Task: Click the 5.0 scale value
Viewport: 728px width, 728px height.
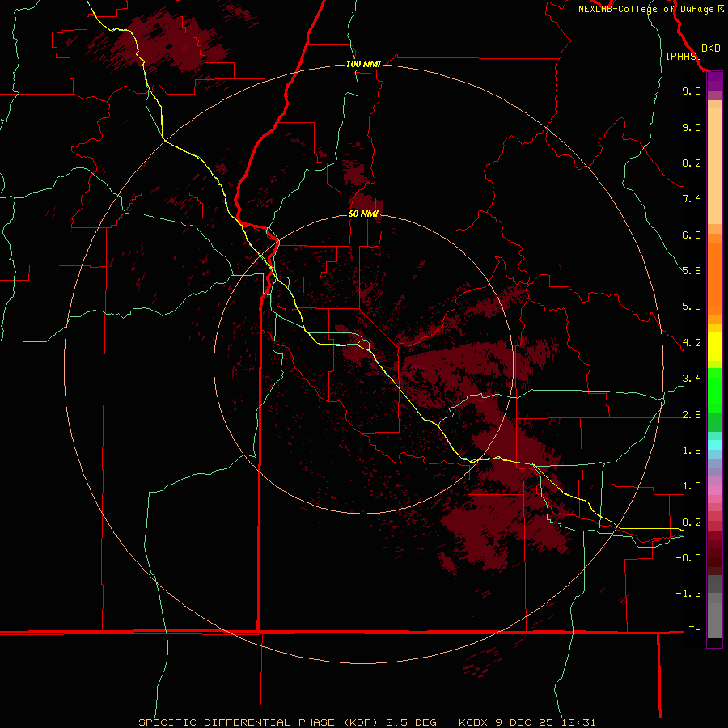Action: coord(692,307)
